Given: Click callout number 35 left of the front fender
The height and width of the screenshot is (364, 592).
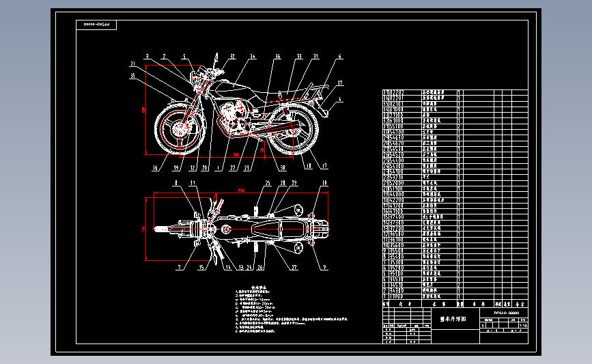Looking at the screenshot, I should click(132, 76).
